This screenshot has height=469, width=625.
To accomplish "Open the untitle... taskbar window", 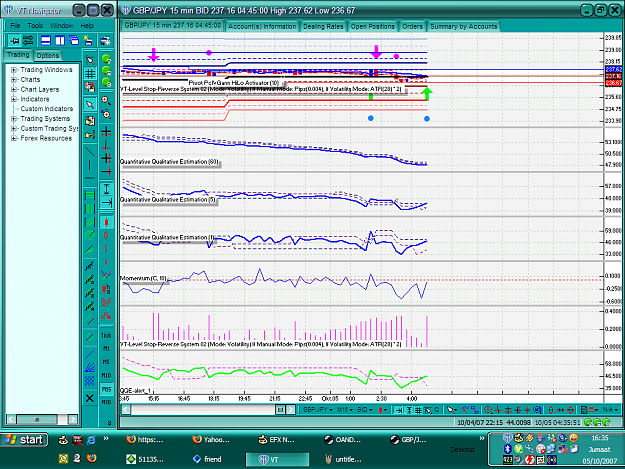I will [x=344, y=459].
